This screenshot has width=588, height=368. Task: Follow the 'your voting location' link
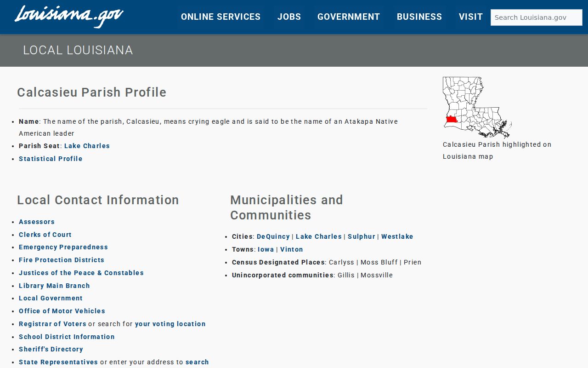(x=170, y=324)
